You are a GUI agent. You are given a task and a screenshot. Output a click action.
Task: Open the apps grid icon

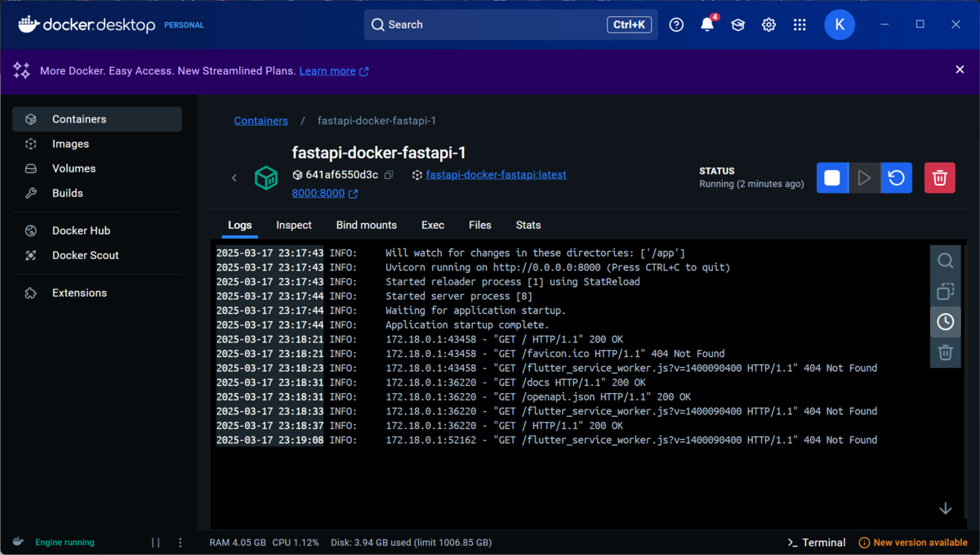tap(800, 25)
